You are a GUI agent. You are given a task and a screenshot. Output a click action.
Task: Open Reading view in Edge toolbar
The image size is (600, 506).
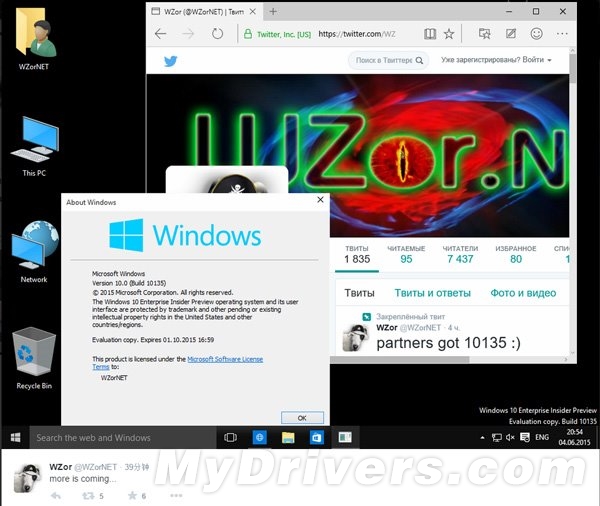[430, 34]
